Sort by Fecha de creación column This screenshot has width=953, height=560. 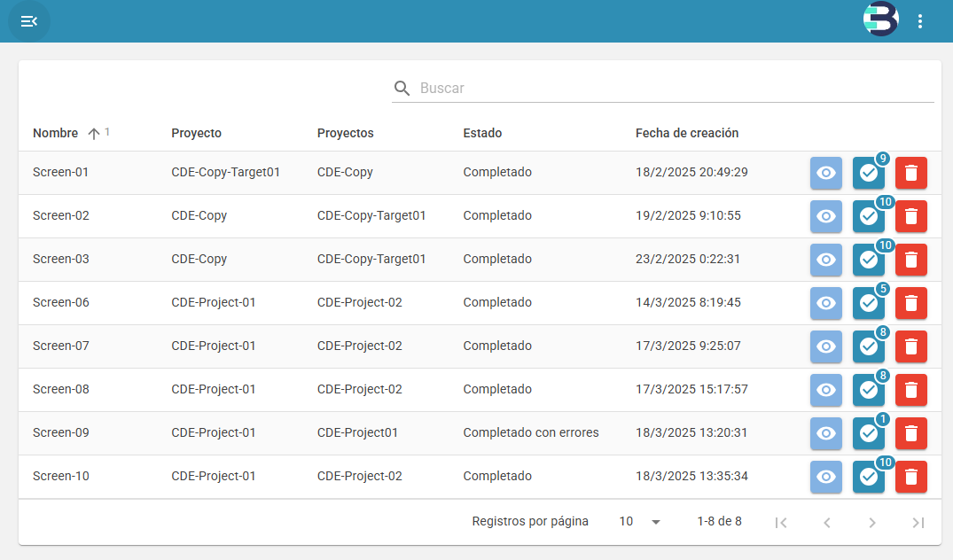(687, 134)
